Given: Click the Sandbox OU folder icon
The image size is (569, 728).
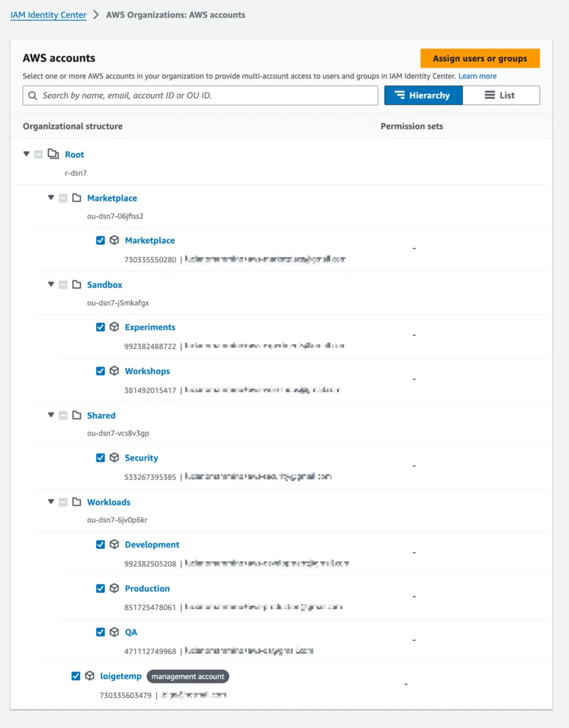Looking at the screenshot, I should click(77, 285).
